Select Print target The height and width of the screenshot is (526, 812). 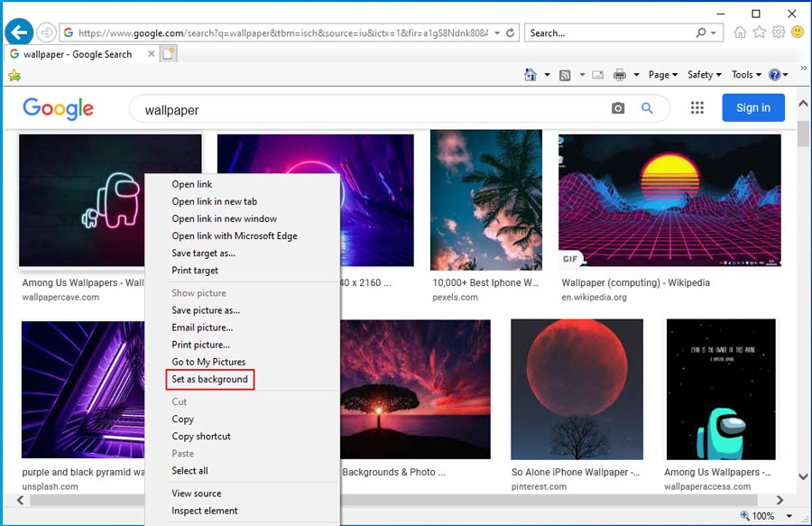(195, 271)
